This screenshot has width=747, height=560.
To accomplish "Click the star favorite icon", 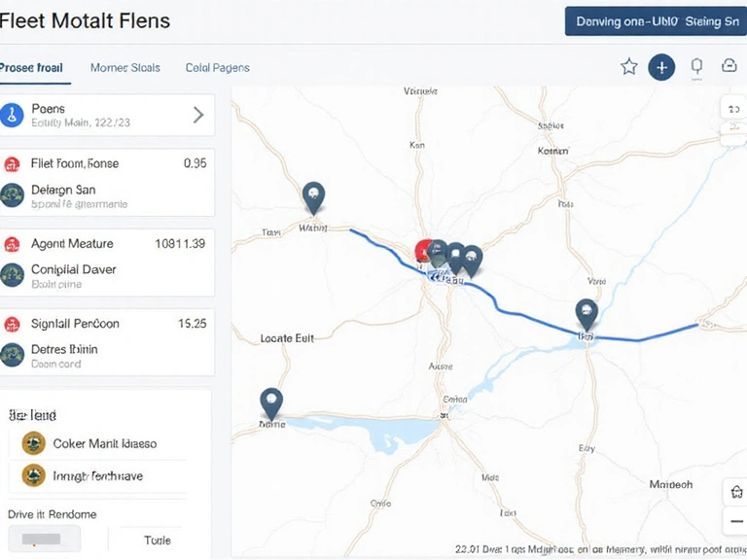I will pyautogui.click(x=629, y=66).
